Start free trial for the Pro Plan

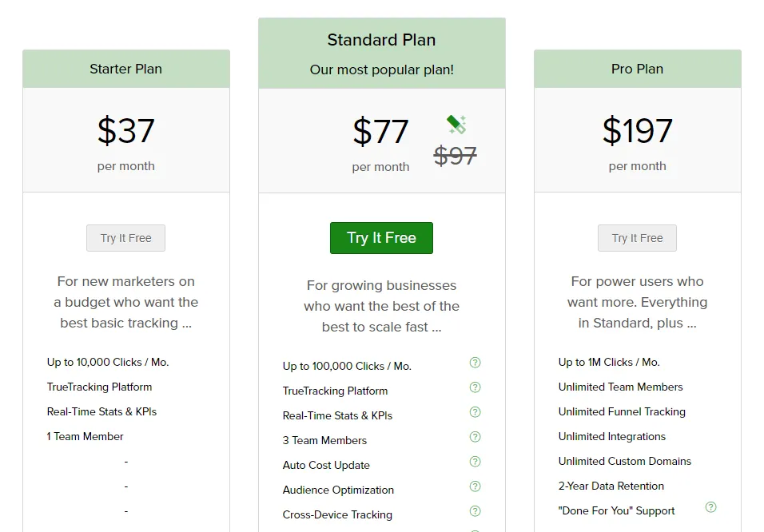(x=637, y=238)
